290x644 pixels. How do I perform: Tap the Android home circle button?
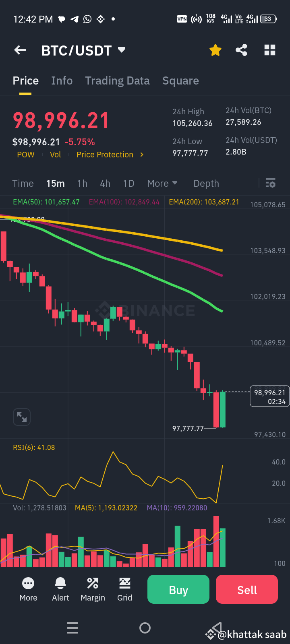[145, 628]
